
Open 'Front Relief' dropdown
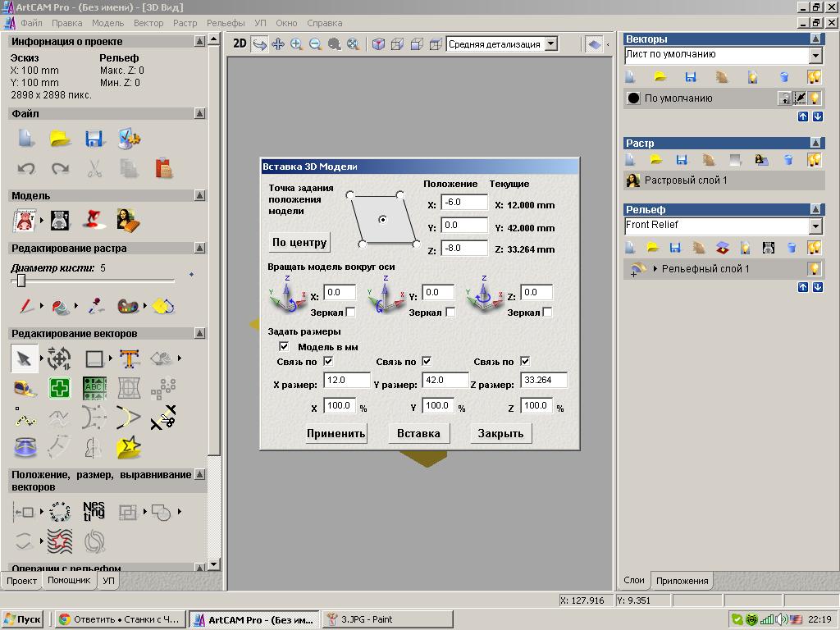815,226
